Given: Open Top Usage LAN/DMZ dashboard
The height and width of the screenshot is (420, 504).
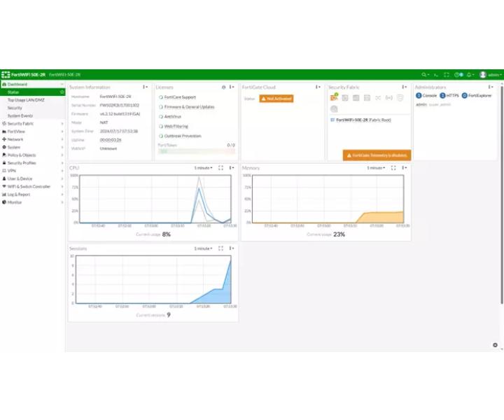Looking at the screenshot, I should click(x=26, y=100).
